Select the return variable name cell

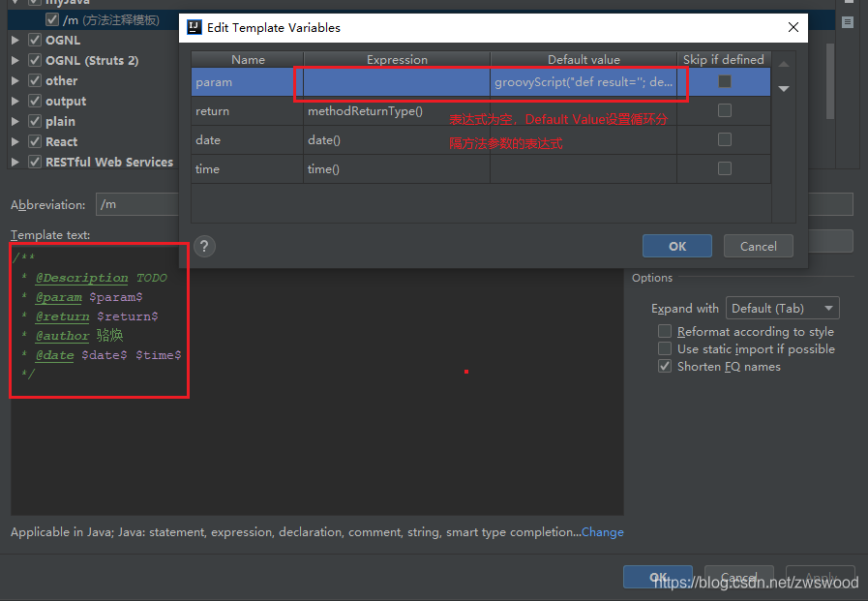248,111
